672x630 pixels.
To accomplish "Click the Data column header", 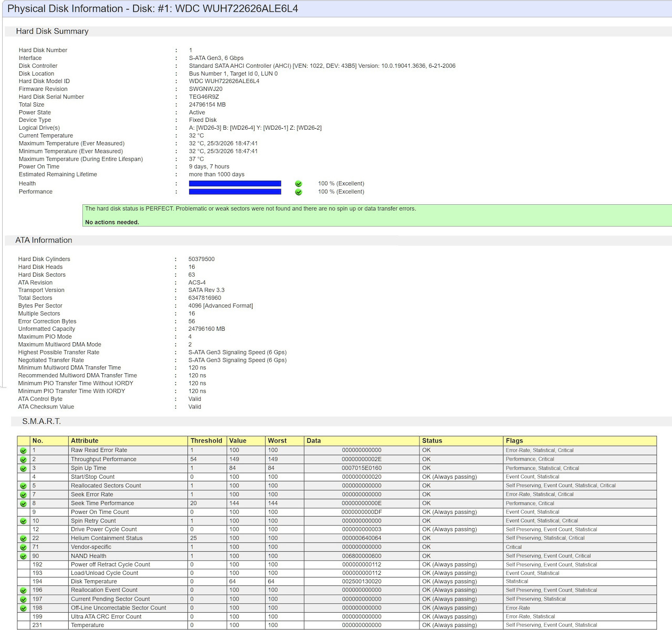I will [362, 441].
